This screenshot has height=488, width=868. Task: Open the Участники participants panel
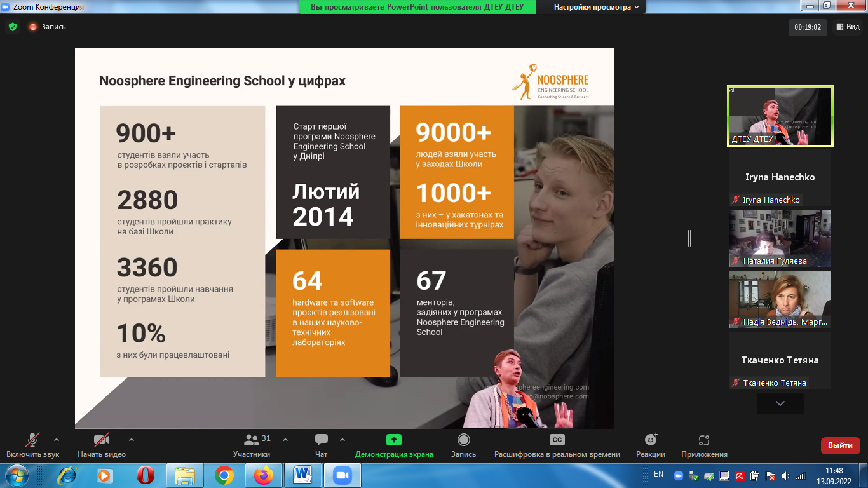[x=252, y=445]
